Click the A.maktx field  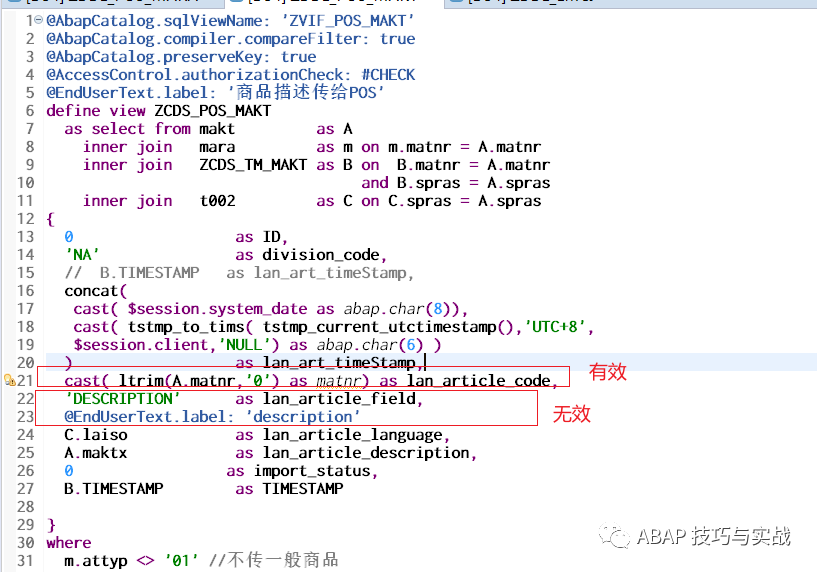tap(96, 453)
